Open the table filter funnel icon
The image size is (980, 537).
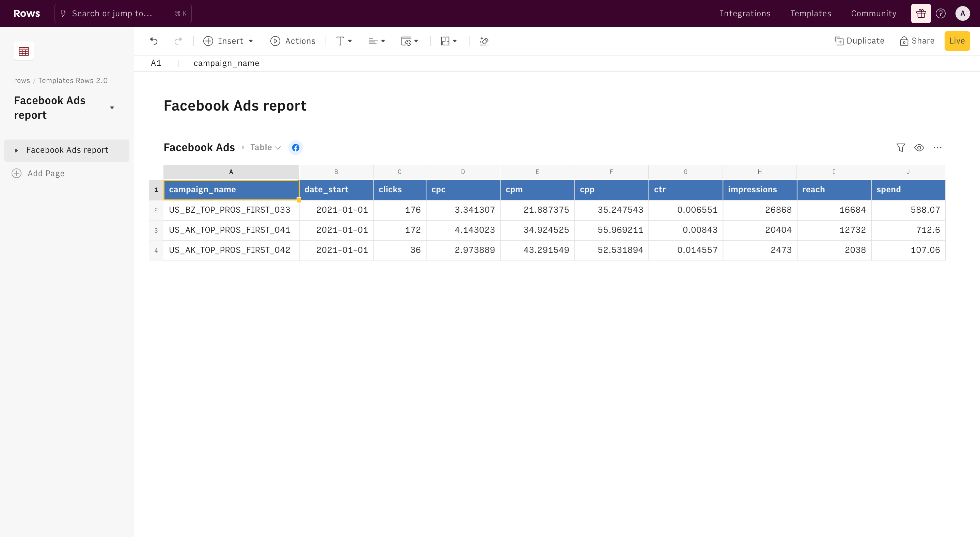click(x=900, y=148)
